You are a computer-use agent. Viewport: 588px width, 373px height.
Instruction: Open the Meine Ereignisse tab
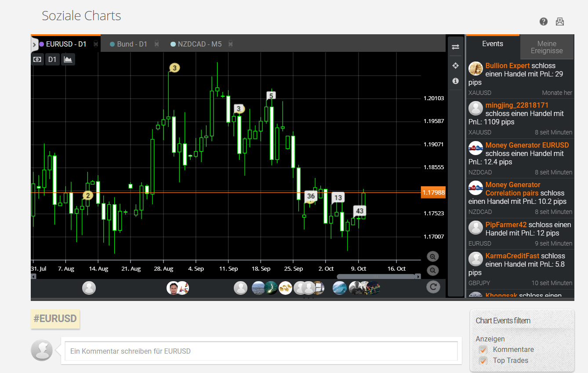point(547,47)
